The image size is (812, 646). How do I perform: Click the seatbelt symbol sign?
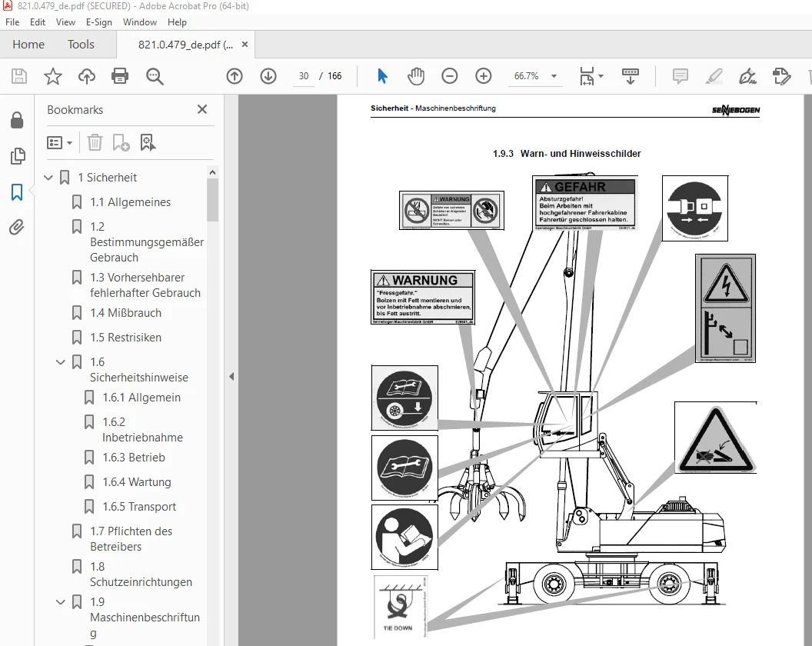695,208
